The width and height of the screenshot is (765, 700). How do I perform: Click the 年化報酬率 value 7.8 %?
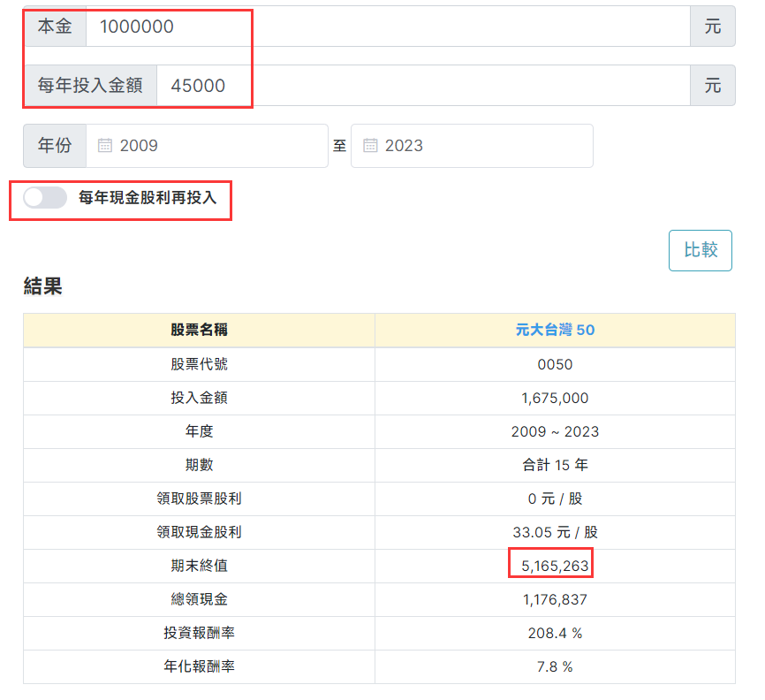[555, 666]
